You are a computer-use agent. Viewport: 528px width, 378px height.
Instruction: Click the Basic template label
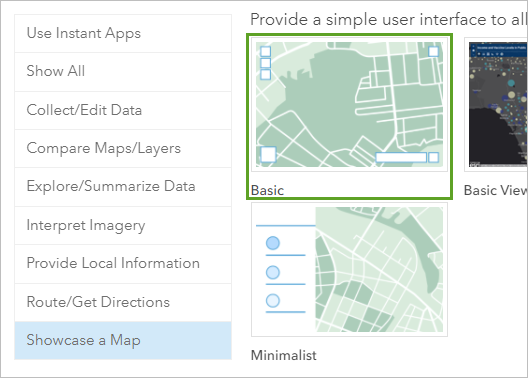point(267,191)
